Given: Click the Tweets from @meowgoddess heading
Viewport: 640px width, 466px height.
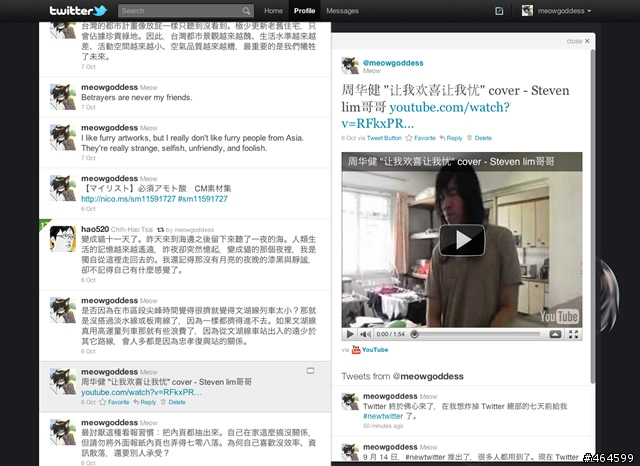Looking at the screenshot, I should (x=402, y=376).
